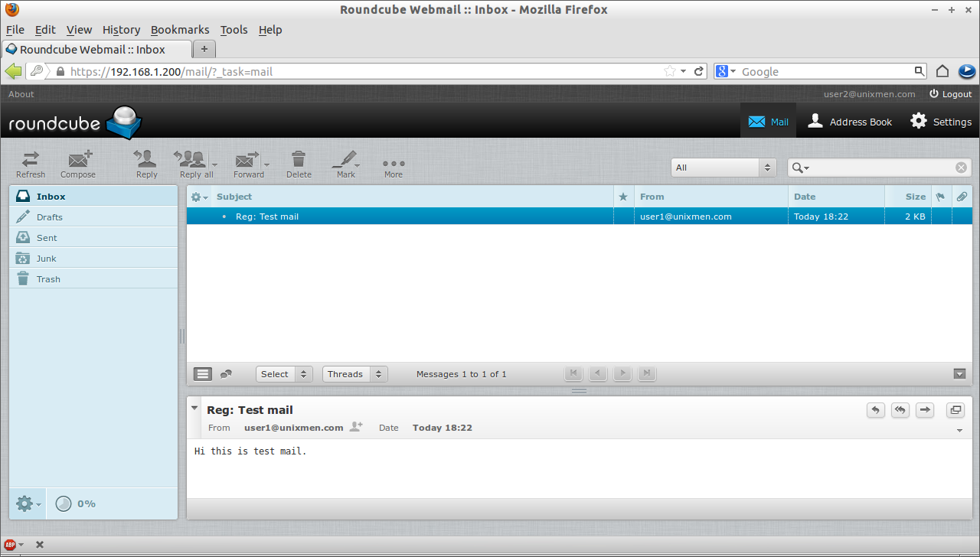Screen dimensions: 980x557
Task: Toggle star on the Test mail row
Action: coord(623,217)
